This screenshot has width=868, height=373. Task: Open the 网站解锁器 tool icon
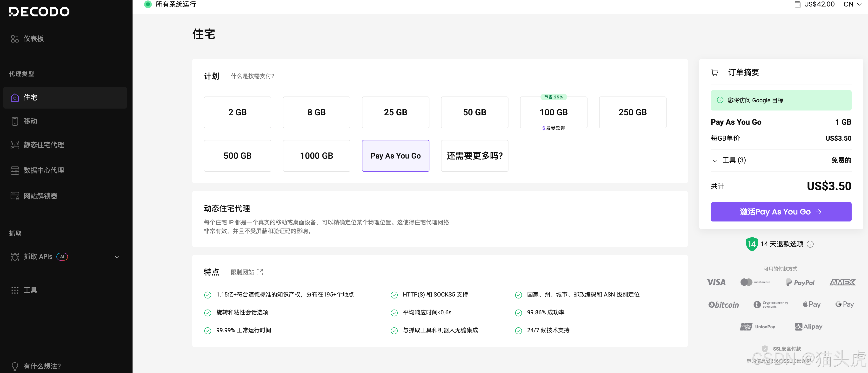[x=15, y=196]
